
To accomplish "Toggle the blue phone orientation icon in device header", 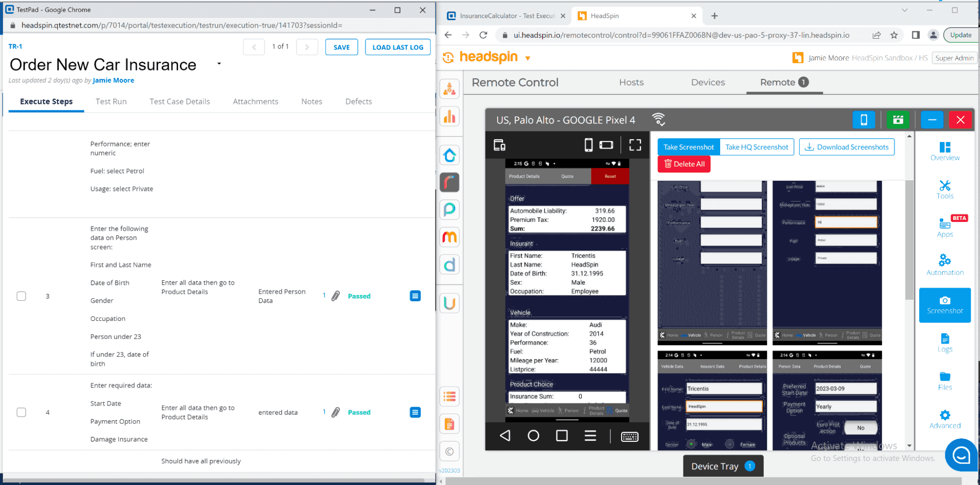I will (x=864, y=120).
